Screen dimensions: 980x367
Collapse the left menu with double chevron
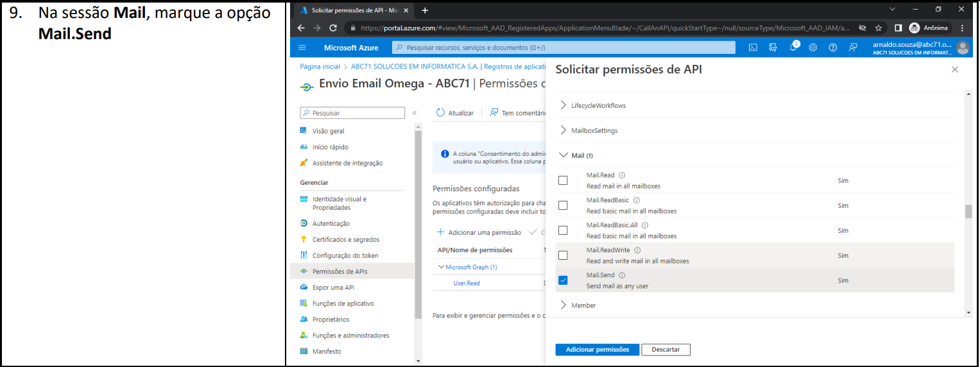[415, 113]
